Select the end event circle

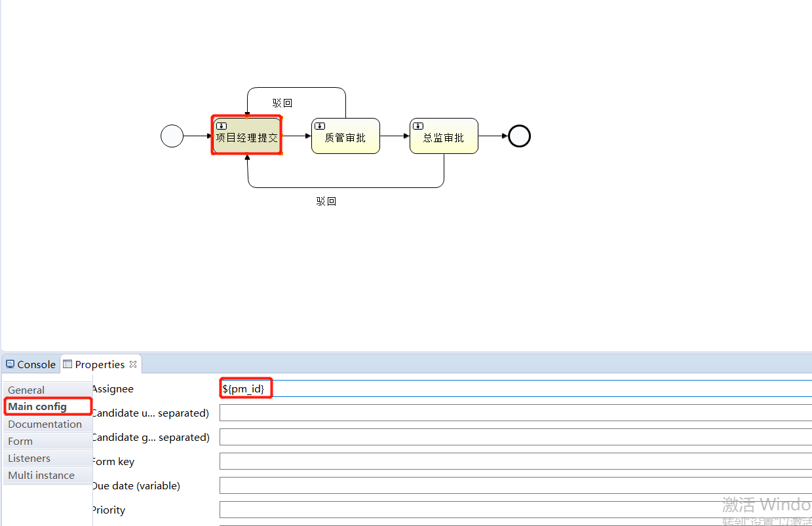click(x=519, y=136)
